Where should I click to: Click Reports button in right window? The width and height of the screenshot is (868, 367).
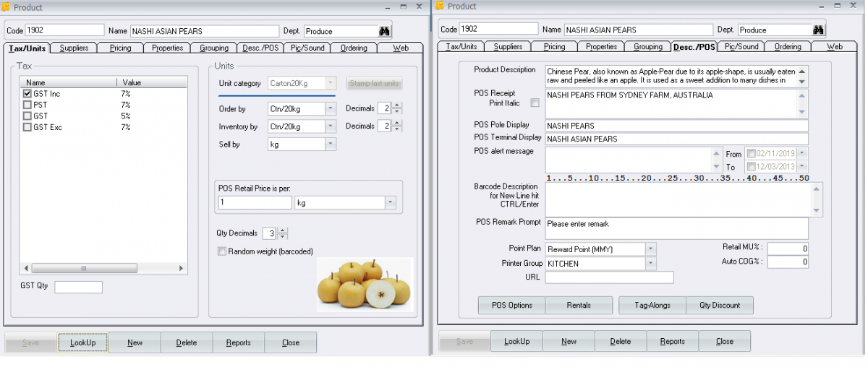673,341
